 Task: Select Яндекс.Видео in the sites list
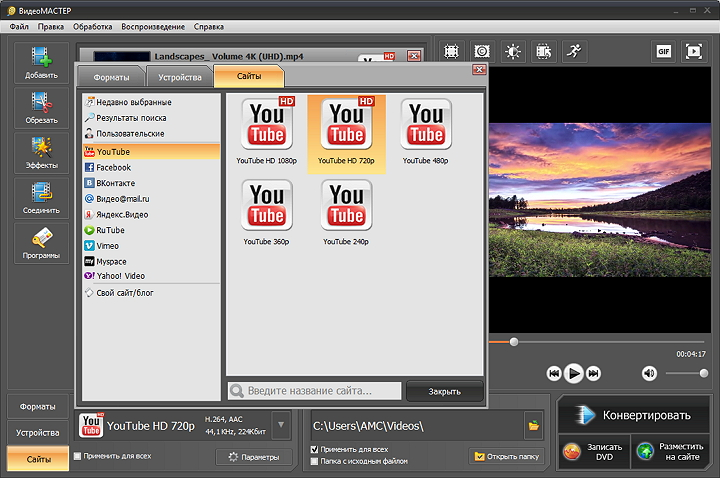pyautogui.click(x=152, y=214)
